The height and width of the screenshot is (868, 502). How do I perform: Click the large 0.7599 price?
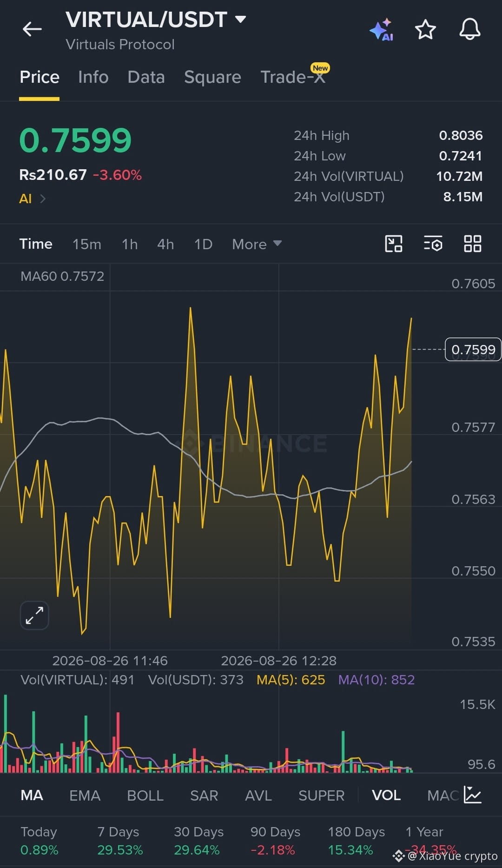click(x=75, y=140)
